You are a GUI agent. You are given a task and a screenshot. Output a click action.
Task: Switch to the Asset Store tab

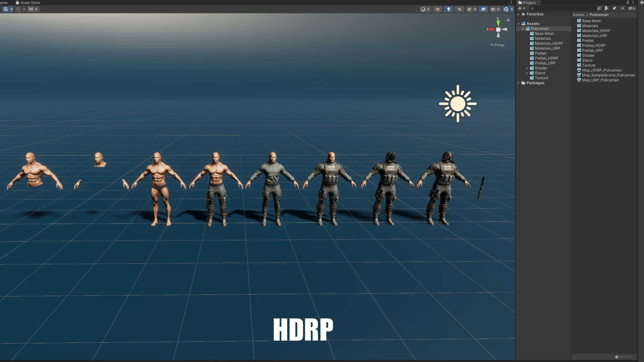[28, 3]
